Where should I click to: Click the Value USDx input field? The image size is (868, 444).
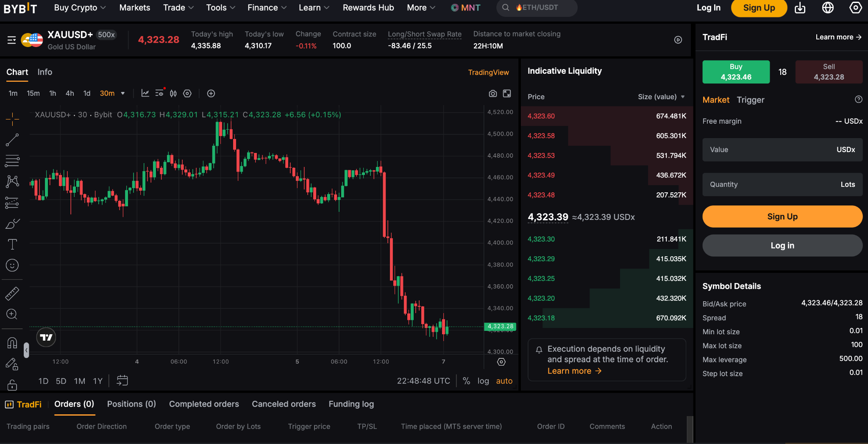[x=782, y=150]
